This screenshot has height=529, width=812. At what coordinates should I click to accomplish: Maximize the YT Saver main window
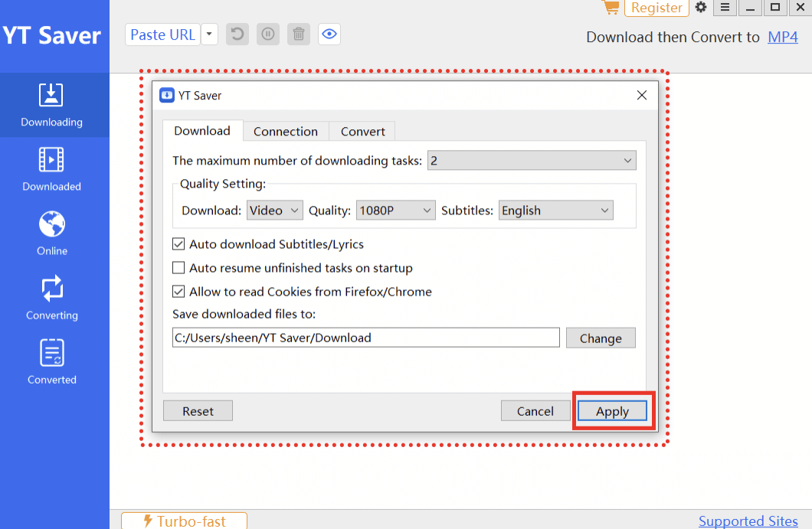coord(775,7)
